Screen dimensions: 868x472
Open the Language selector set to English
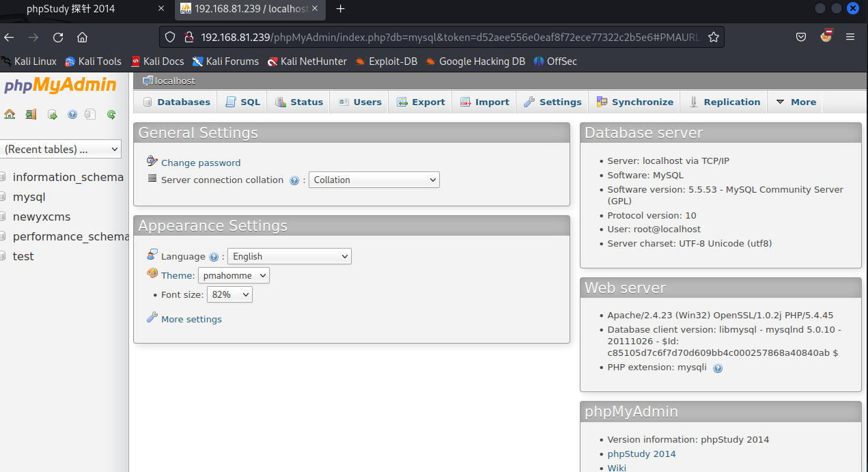coord(289,256)
